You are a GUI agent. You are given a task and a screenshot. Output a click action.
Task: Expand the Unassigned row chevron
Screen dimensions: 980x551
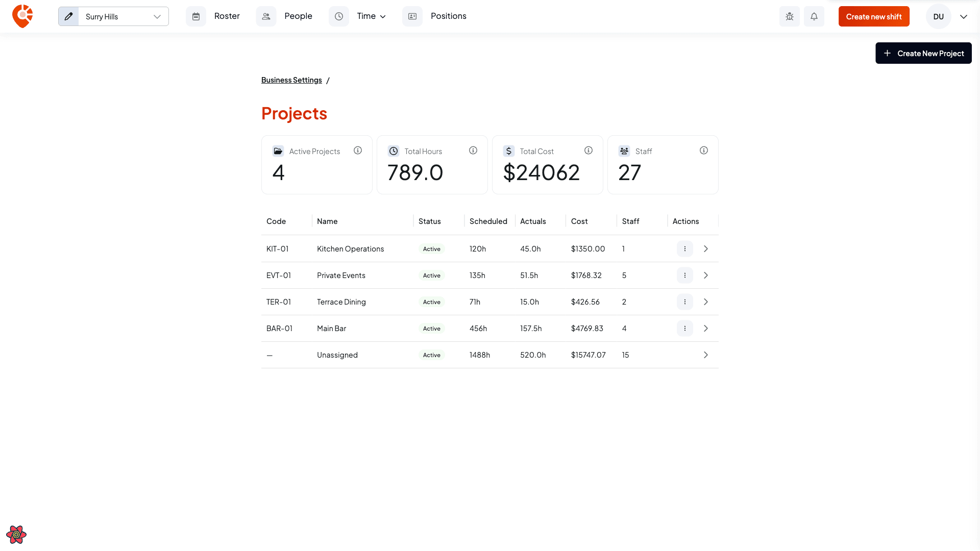click(x=706, y=355)
